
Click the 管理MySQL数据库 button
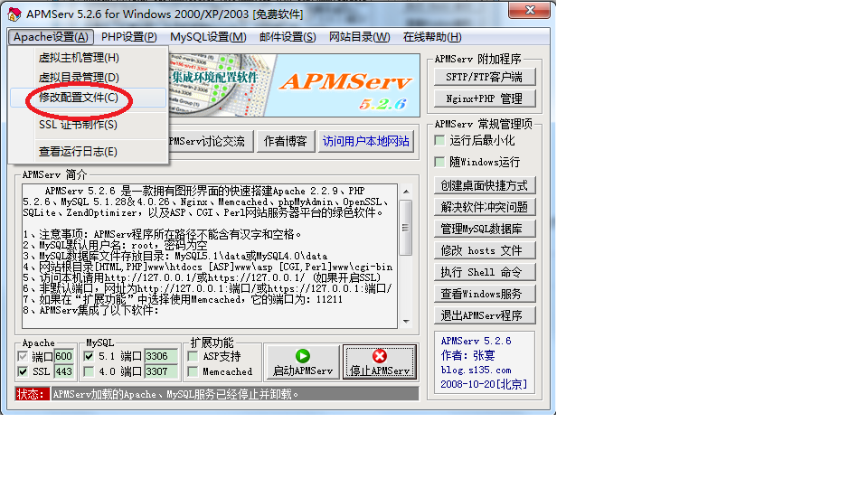pyautogui.click(x=485, y=229)
